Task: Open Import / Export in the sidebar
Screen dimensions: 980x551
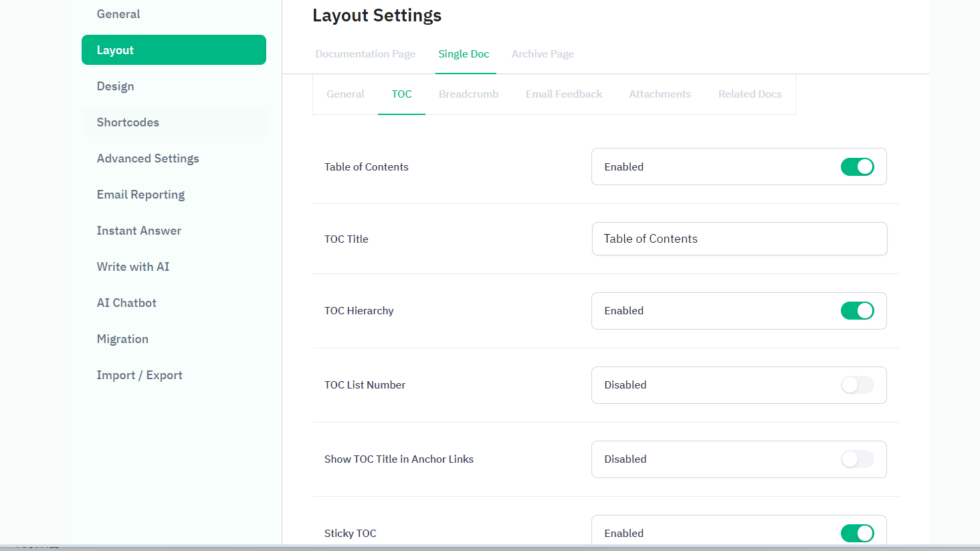Action: tap(139, 375)
